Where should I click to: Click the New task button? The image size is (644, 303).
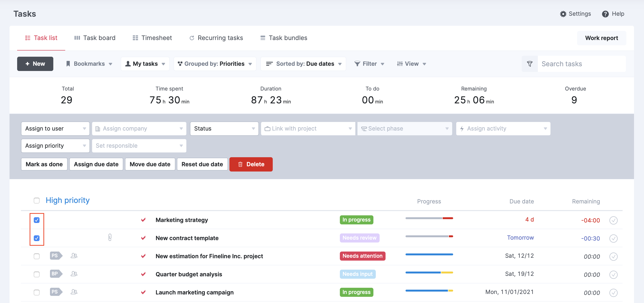pos(35,64)
